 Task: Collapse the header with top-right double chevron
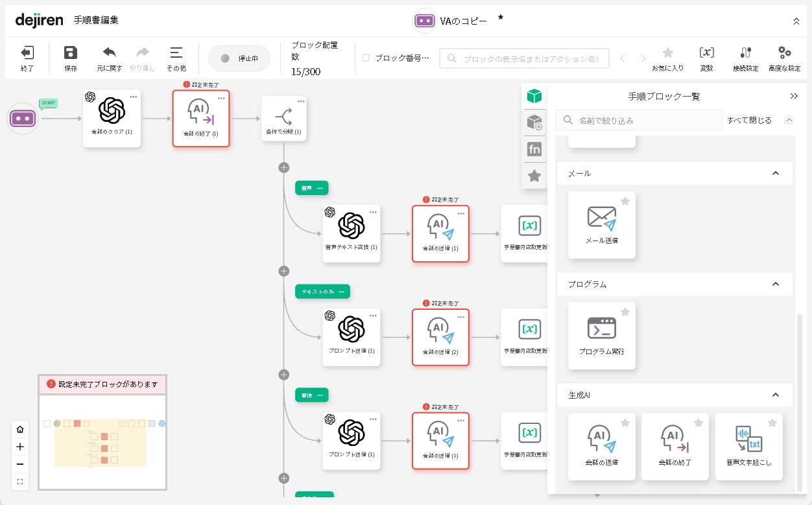click(796, 21)
